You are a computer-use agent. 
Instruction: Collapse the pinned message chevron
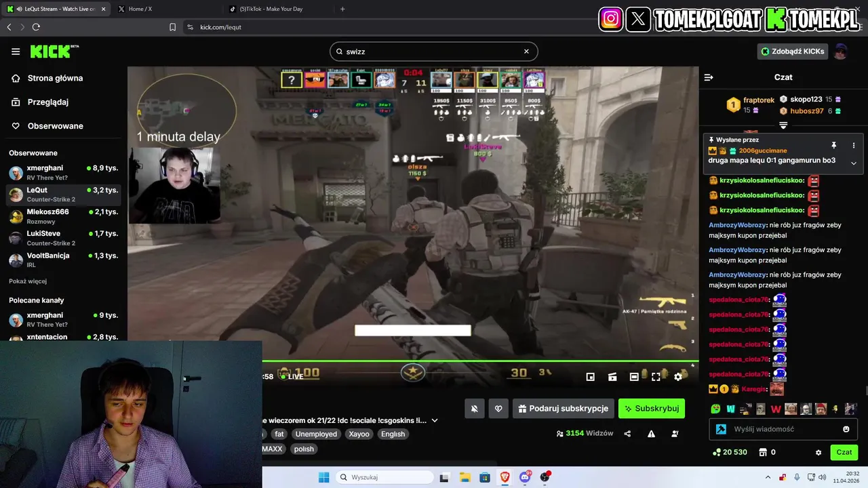pyautogui.click(x=854, y=163)
